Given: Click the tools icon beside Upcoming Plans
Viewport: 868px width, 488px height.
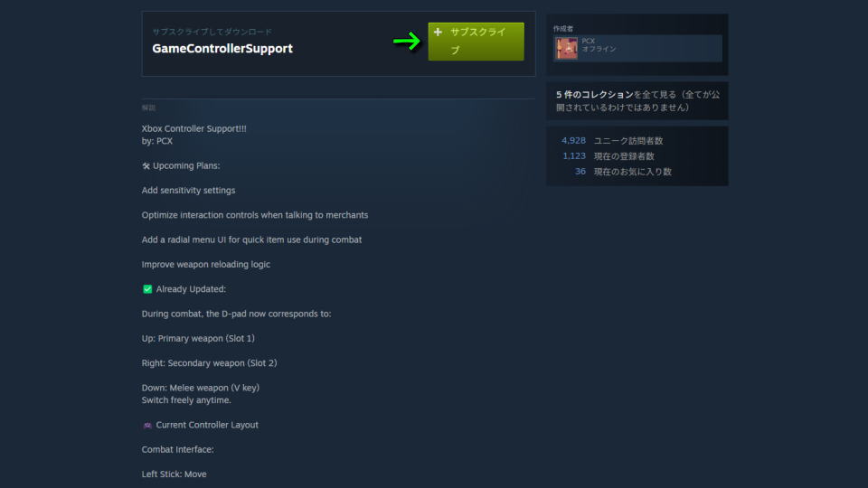Looking at the screenshot, I should click(146, 166).
